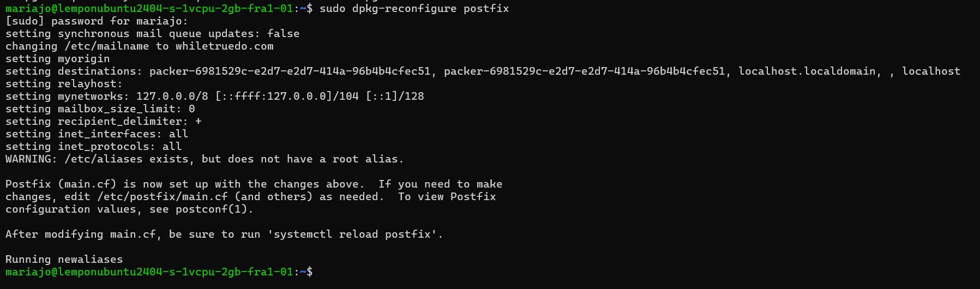980x289 pixels.
Task: Click the '[sudo] password for mariajo:' line
Action: coord(97,21)
